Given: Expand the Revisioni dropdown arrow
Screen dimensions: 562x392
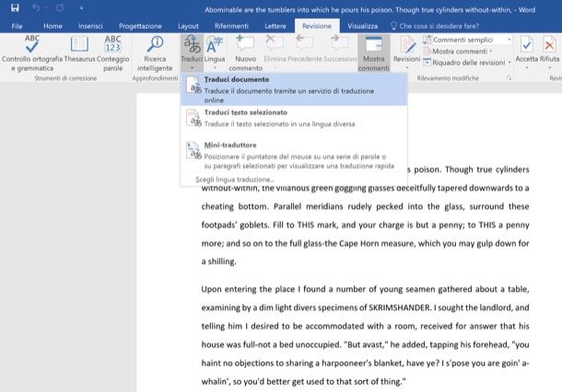Looking at the screenshot, I should 407,68.
